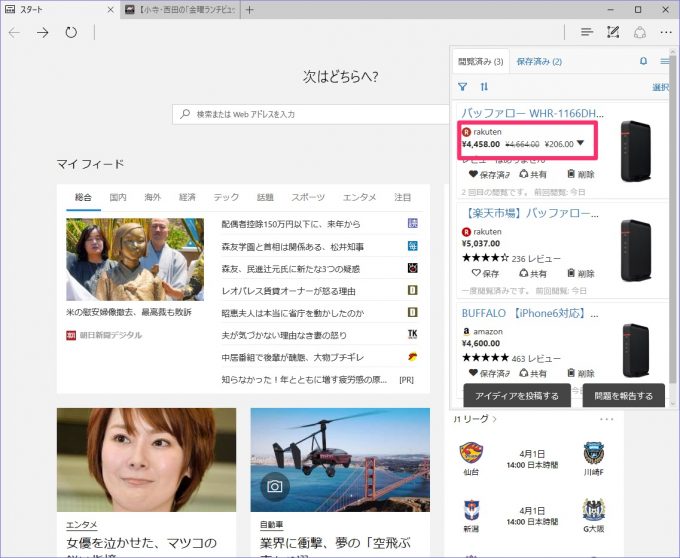Image resolution: width=680 pixels, height=558 pixels.
Task: Toggle 保存済み heart on BUFFALO iPhone6 item
Action: coord(489,373)
